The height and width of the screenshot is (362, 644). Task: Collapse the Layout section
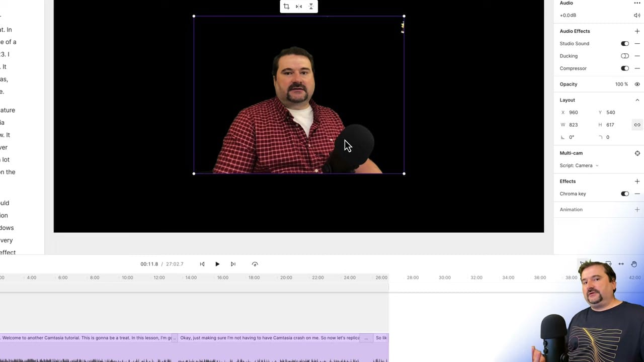(637, 100)
